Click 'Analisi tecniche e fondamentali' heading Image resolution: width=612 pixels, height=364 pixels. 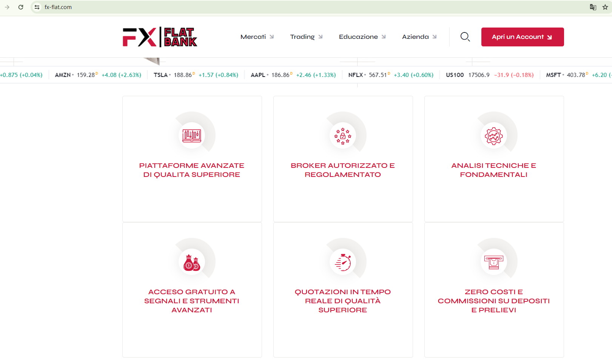pos(494,170)
